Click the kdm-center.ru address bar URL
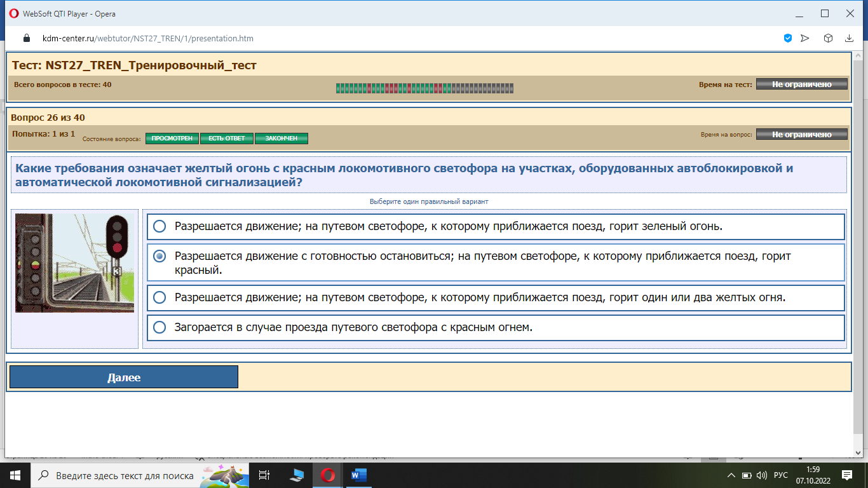 pos(148,38)
